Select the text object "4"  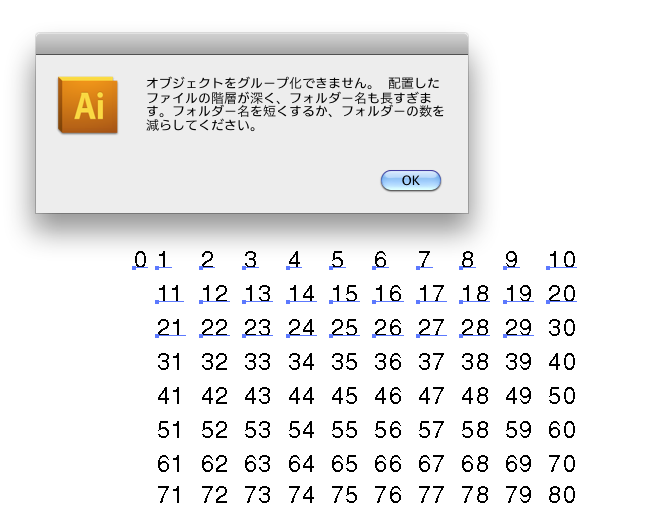294,260
